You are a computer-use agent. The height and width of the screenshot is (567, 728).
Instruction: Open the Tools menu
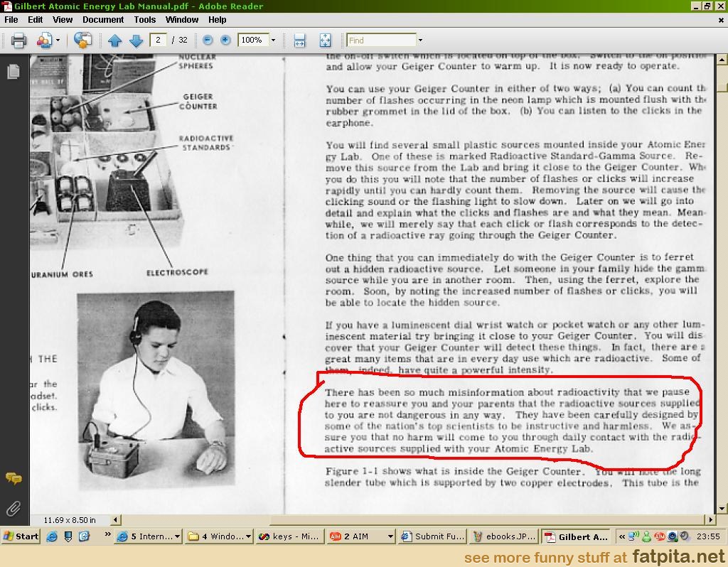pyautogui.click(x=145, y=20)
